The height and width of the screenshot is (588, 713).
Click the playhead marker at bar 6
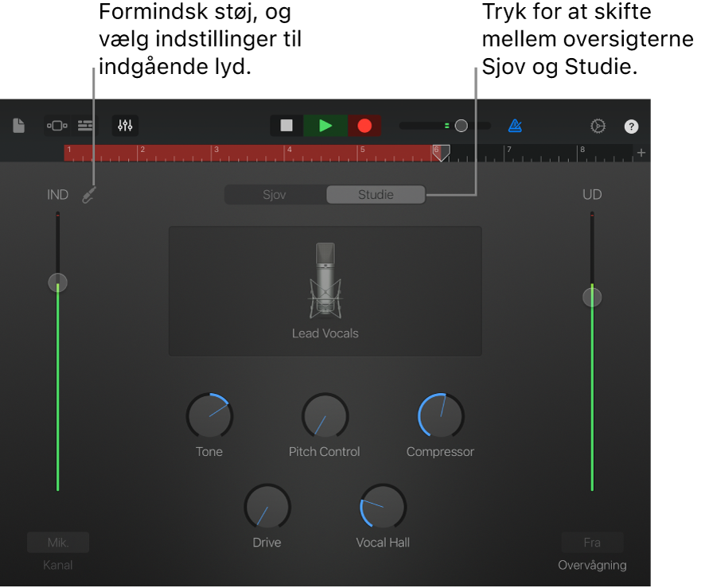[x=441, y=154]
